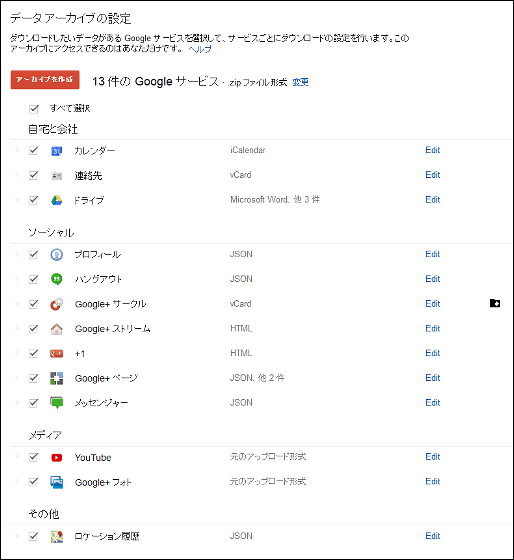Uncheck the Profile (プロフィール) checkbox
This screenshot has width=514, height=560.
[34, 254]
